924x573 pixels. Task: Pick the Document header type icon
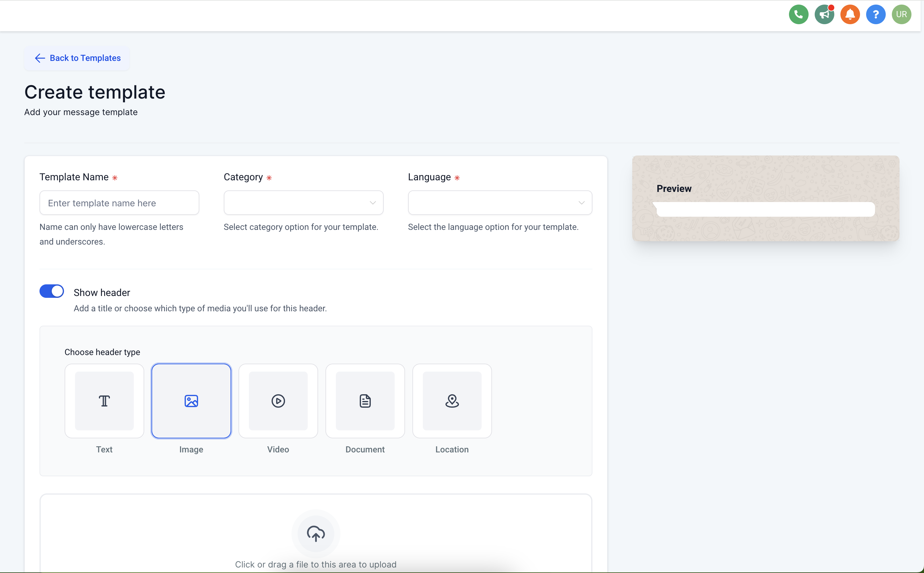tap(365, 401)
